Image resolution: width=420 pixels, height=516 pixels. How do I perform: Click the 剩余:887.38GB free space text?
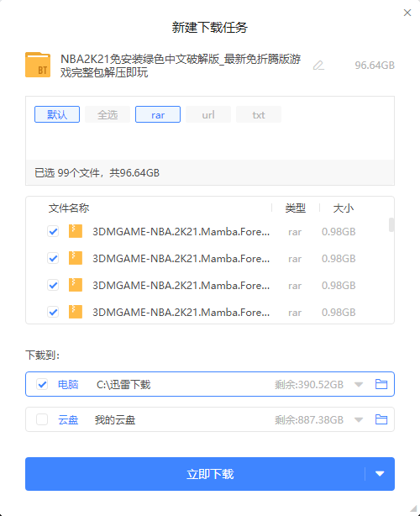point(309,419)
